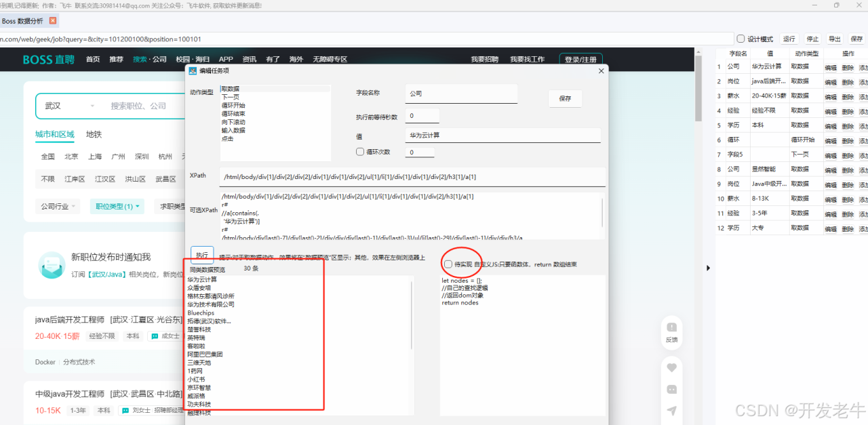Open the 推荐 nav item
Viewport: 868px width, 425px height.
coord(117,60)
